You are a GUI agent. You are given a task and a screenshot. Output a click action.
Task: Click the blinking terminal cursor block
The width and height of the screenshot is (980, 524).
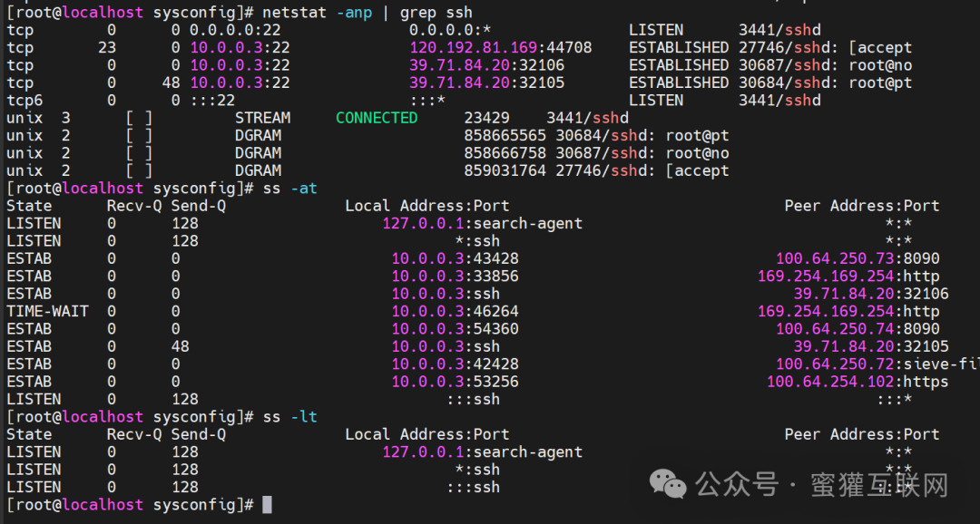268,505
